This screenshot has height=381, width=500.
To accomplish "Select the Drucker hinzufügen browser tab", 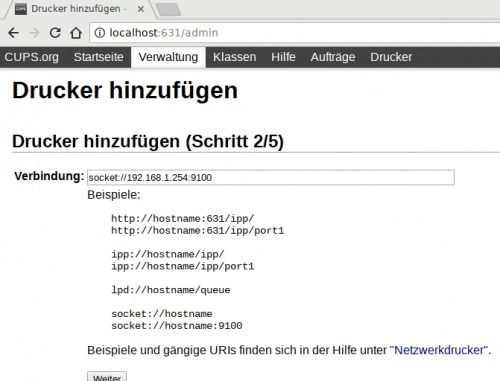I will 80,9.
